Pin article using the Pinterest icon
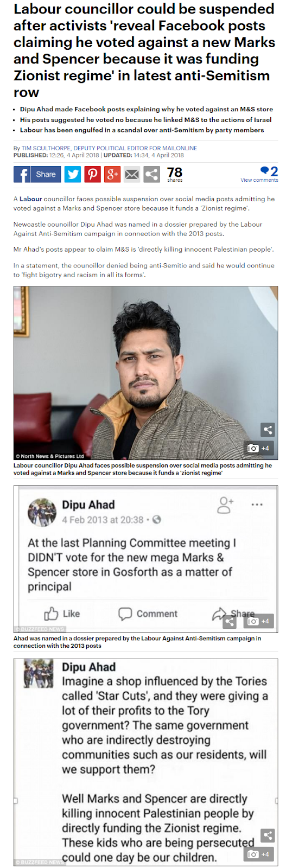This screenshot has height=868, width=286. tap(92, 174)
